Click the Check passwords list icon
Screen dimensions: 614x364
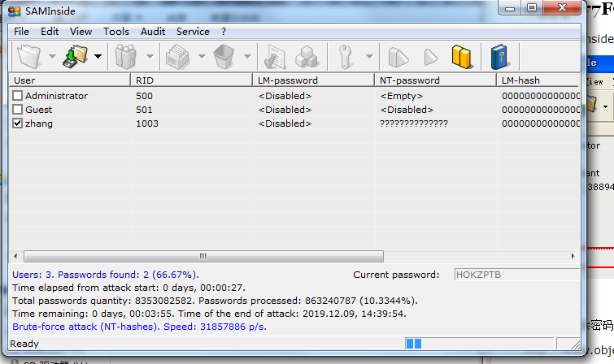click(275, 57)
